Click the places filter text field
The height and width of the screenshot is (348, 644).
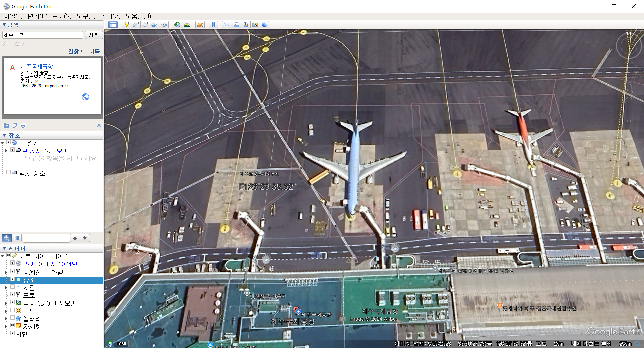pos(46,238)
